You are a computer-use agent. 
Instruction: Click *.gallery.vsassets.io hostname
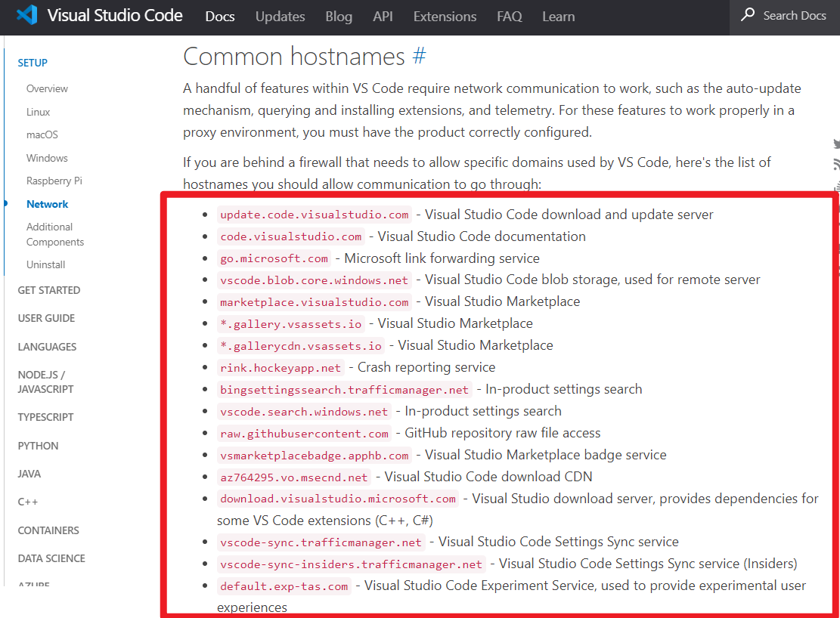tap(291, 325)
